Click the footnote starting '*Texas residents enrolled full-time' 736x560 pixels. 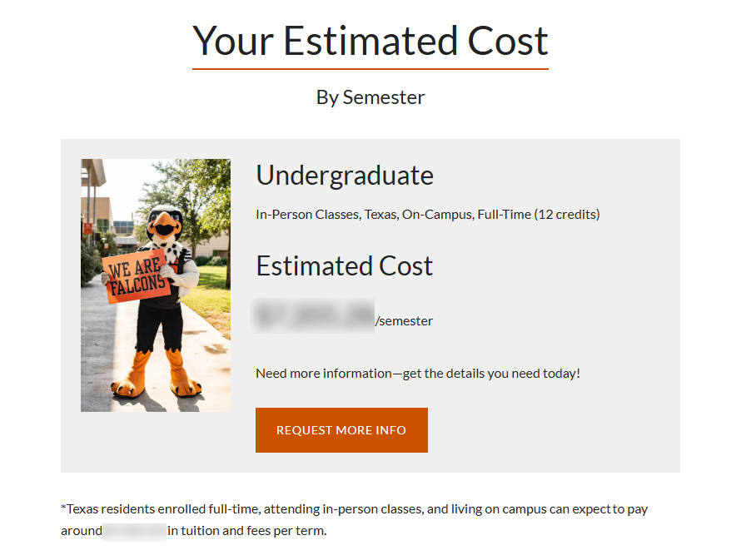354,509
